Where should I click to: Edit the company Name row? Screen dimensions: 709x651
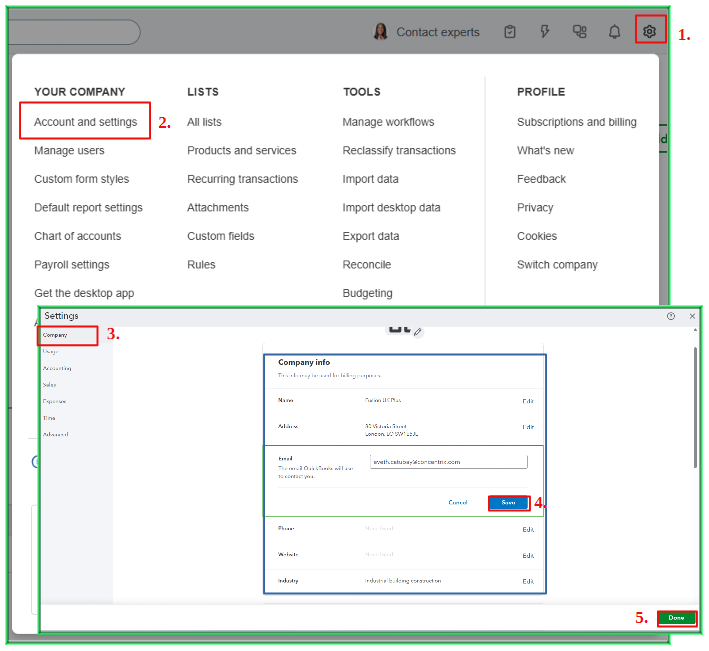528,401
